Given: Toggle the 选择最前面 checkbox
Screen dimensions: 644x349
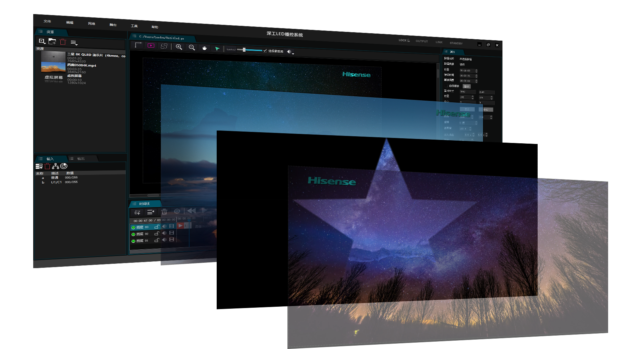Looking at the screenshot, I should [x=265, y=51].
